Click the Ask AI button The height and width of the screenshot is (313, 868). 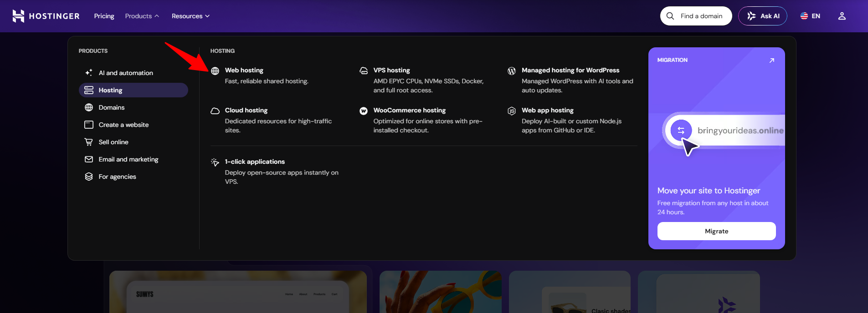click(763, 16)
